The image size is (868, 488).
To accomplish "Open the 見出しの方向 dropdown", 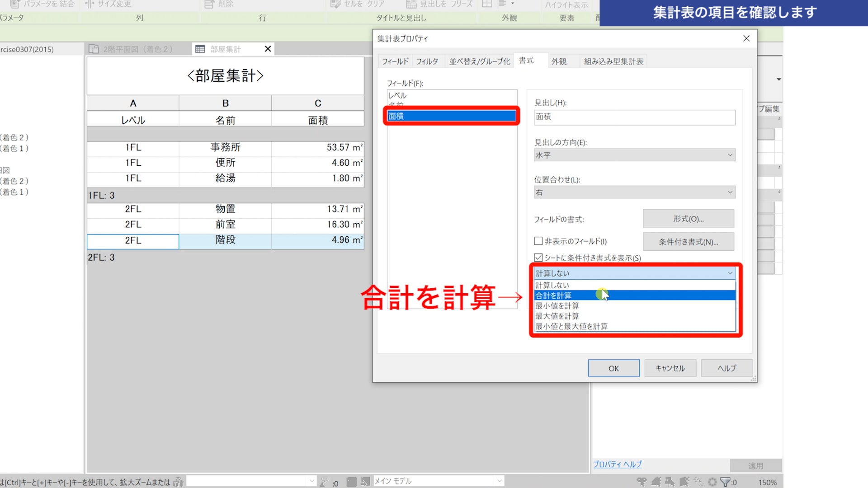I will pyautogui.click(x=634, y=155).
